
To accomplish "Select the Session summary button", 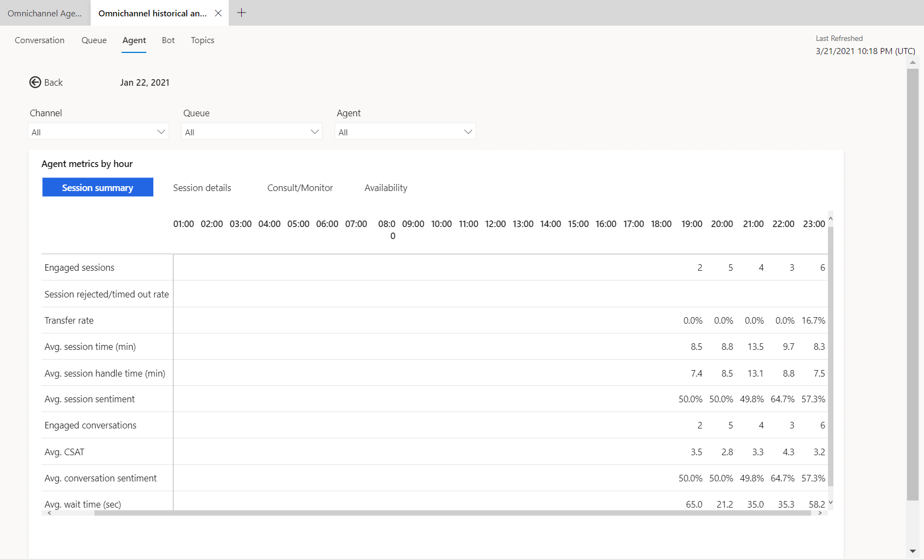I will pos(98,187).
